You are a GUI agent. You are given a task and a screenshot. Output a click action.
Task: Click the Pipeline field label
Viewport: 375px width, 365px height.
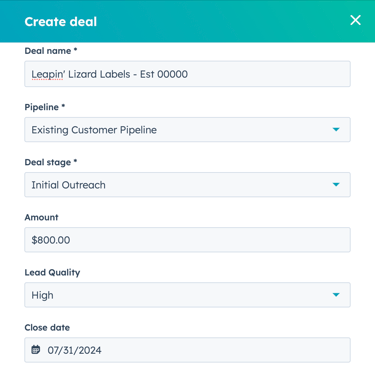[x=45, y=107]
